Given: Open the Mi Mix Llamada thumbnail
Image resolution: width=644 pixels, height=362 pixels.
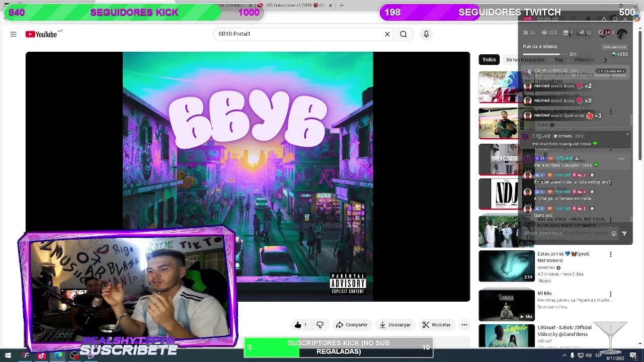Looking at the screenshot, I should (506, 305).
